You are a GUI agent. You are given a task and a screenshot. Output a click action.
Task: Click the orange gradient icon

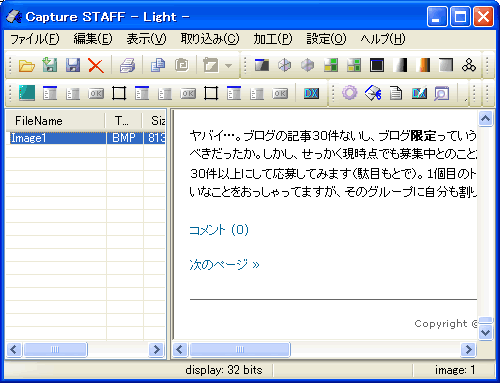click(423, 65)
